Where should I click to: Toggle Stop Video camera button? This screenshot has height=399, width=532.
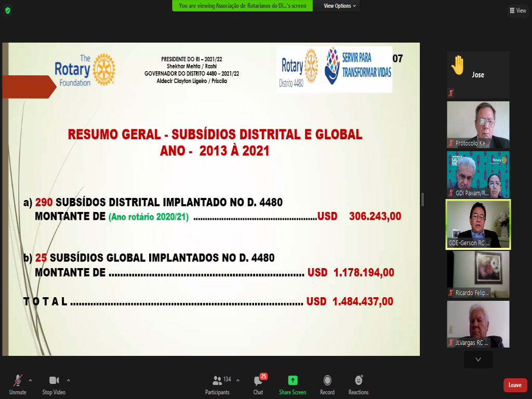click(54, 380)
